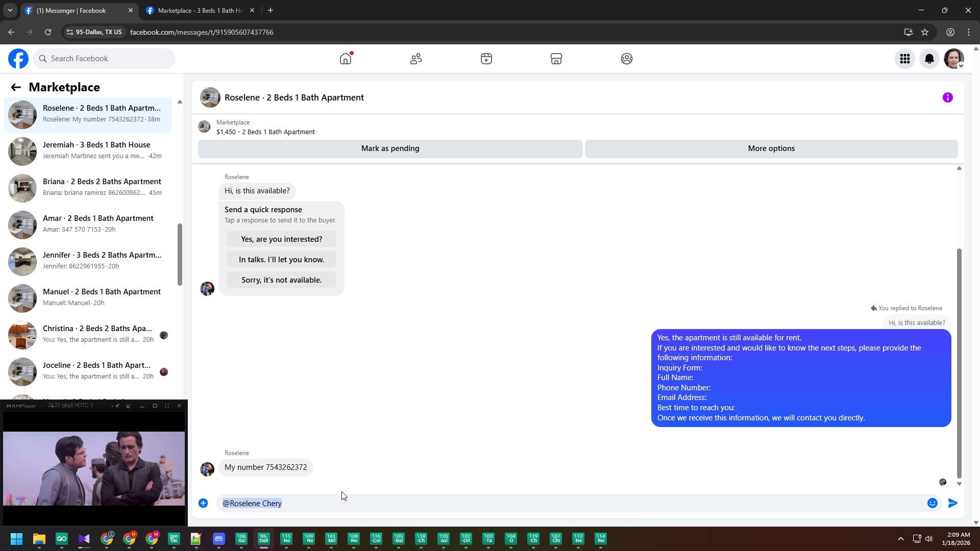This screenshot has height=551, width=980.
Task: Go back from Marketplace chat list
Action: click(x=16, y=87)
